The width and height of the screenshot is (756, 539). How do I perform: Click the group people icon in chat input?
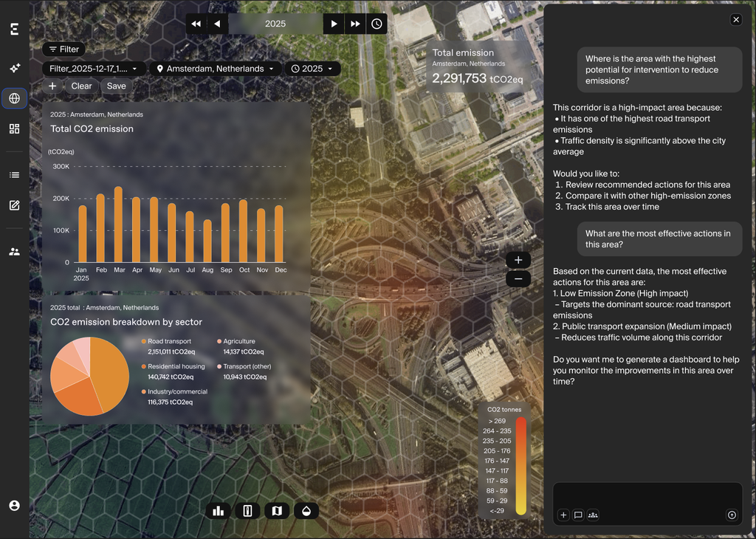[x=593, y=515]
